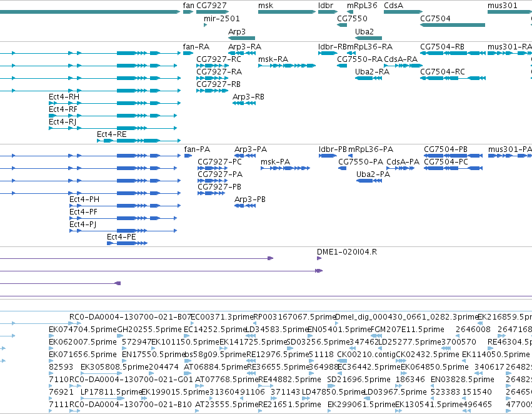Click the mus301 gene feature
The width and height of the screenshot is (532, 414).
(509, 12)
